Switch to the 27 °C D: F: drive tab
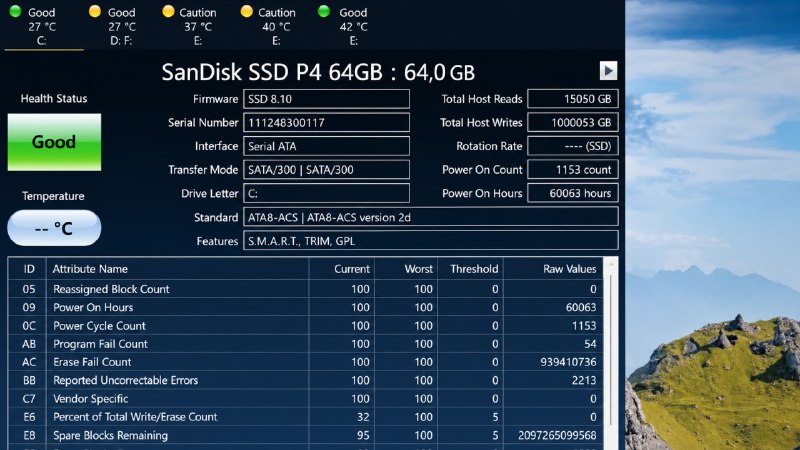 (114, 26)
